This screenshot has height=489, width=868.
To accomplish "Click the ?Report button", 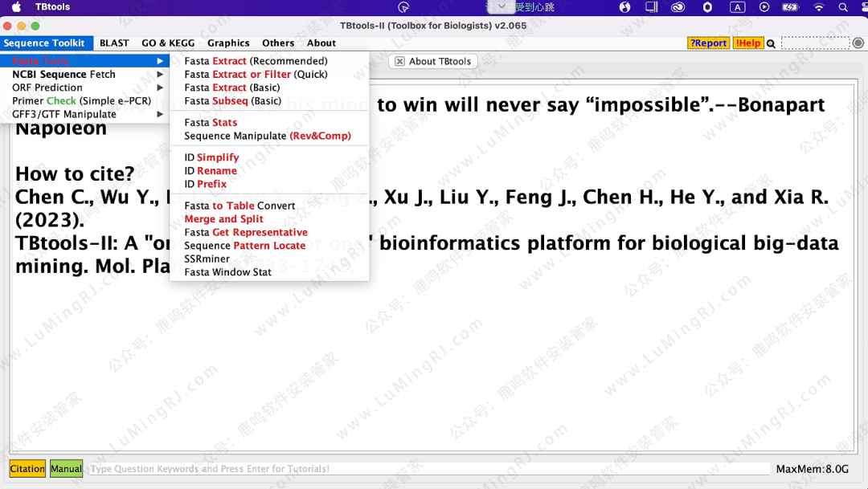I will click(708, 43).
